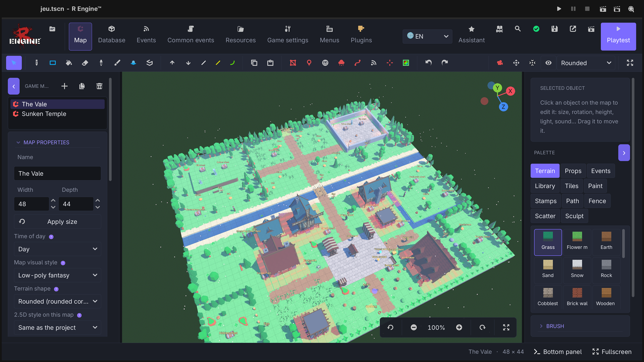Click the Playtest button
This screenshot has width=644, height=362.
[618, 36]
